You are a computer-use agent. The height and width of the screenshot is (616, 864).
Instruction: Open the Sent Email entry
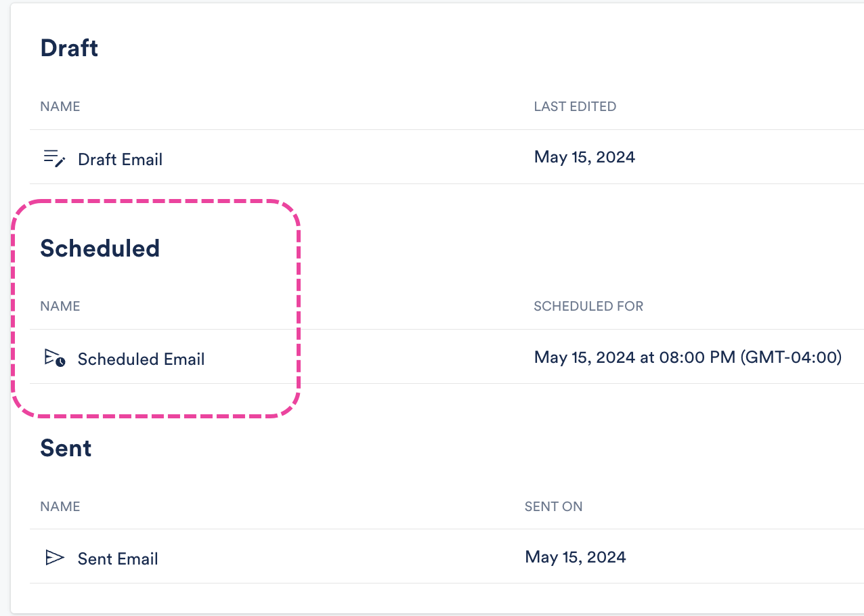(x=118, y=559)
